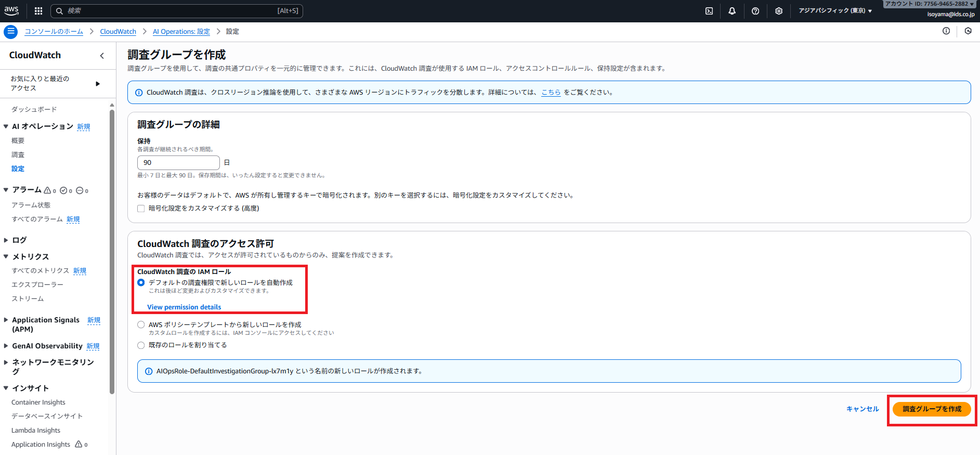This screenshot has height=455, width=980.
Task: Select assign an existing role option
Action: click(141, 345)
